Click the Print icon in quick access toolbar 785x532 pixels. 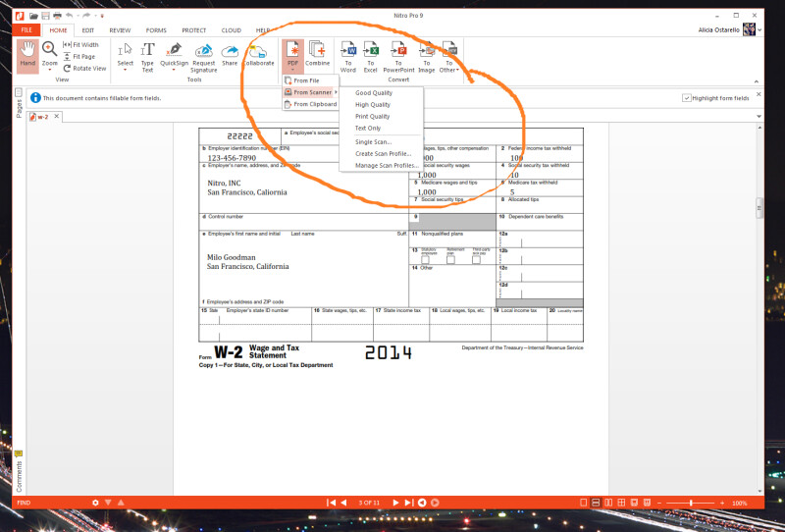(x=58, y=16)
